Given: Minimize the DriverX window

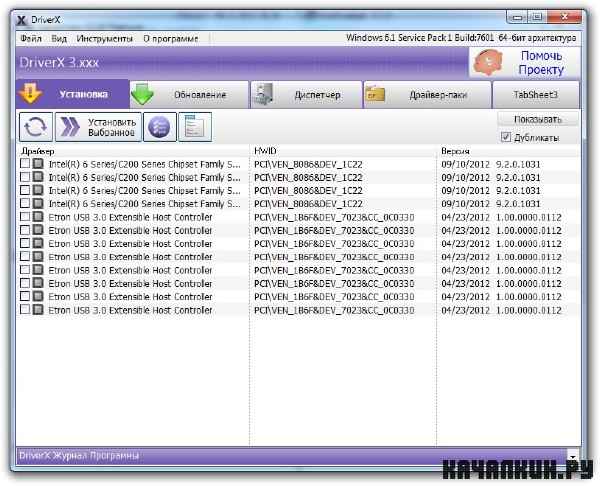Looking at the screenshot, I should 517,17.
